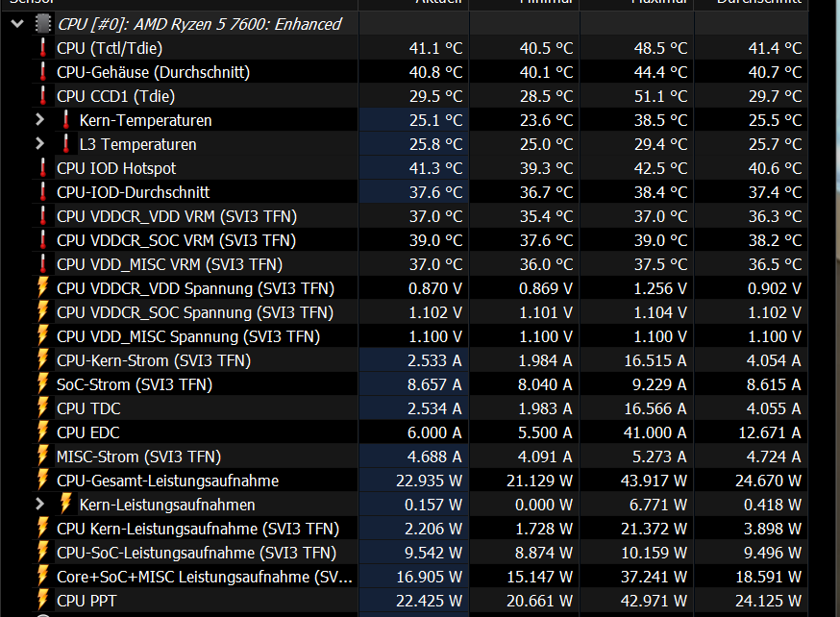Select the CPU-Kern-Strom (SVI3 TFN) label
This screenshot has width=840, height=617.
[154, 360]
